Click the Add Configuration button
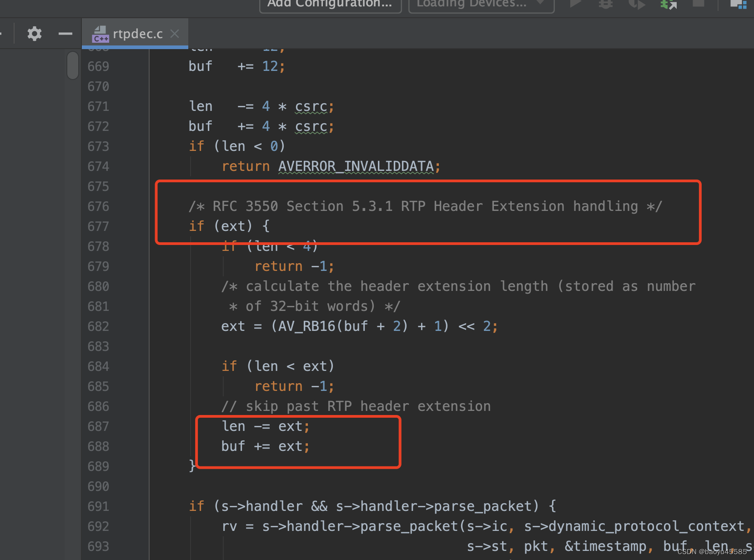The image size is (754, 560). 330,4
